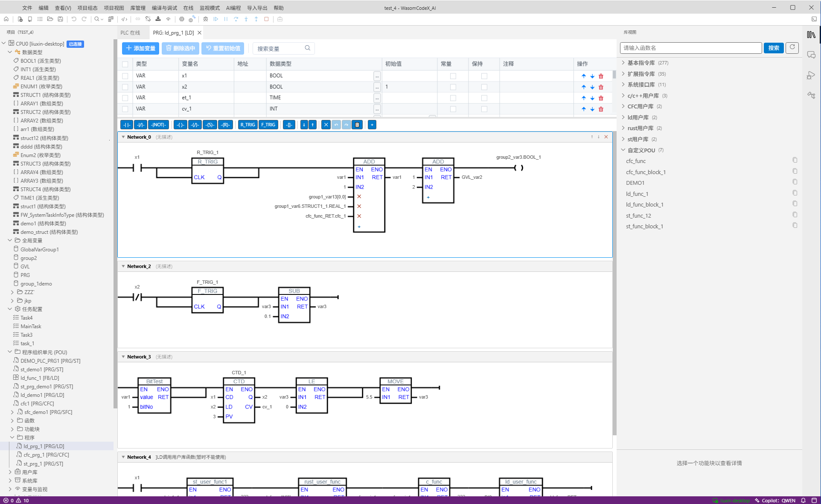Click the chip compile toolbar icon

[182, 19]
